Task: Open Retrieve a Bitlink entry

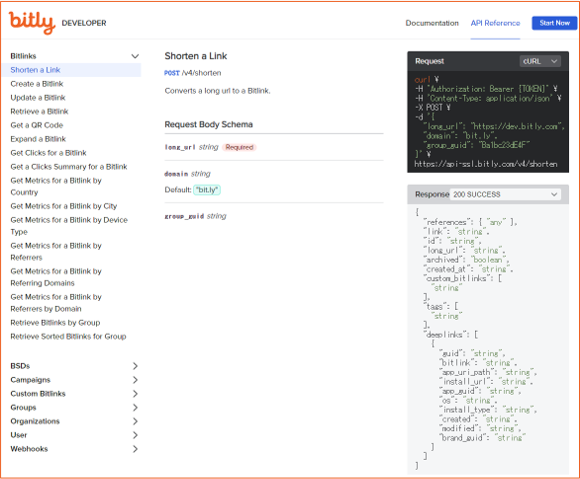Action: [x=39, y=111]
